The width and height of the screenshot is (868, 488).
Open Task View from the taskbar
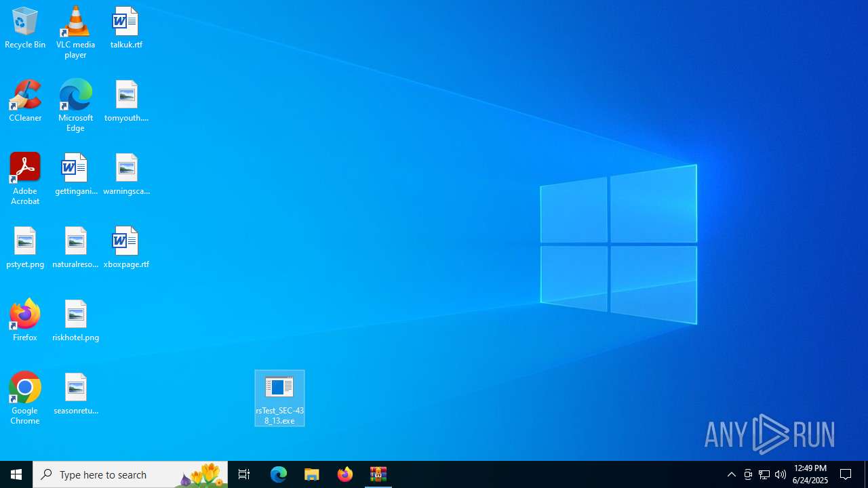pyautogui.click(x=244, y=474)
